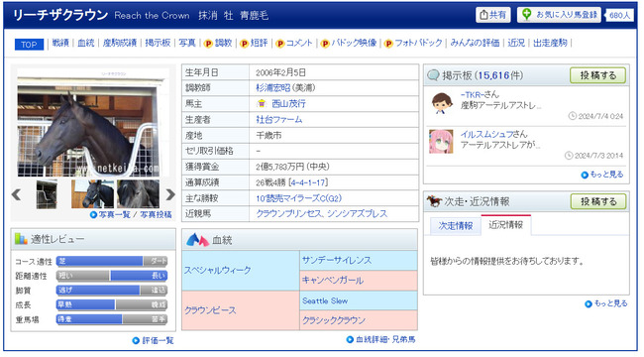Select the TOP tab
Image resolution: width=644 pixels, height=357 pixels.
pos(29,44)
